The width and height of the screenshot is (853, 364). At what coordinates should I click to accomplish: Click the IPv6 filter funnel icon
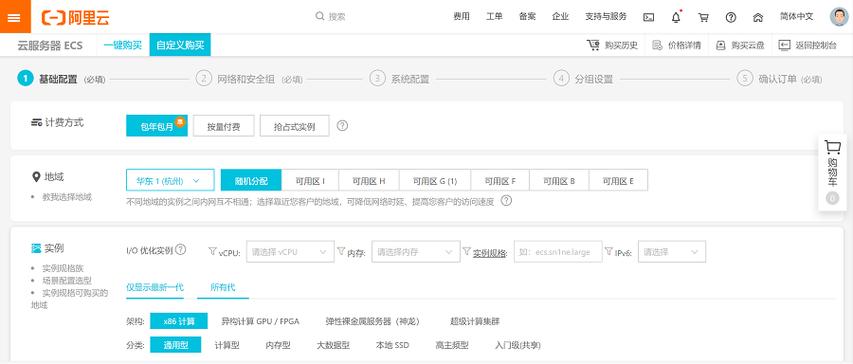pos(609,251)
